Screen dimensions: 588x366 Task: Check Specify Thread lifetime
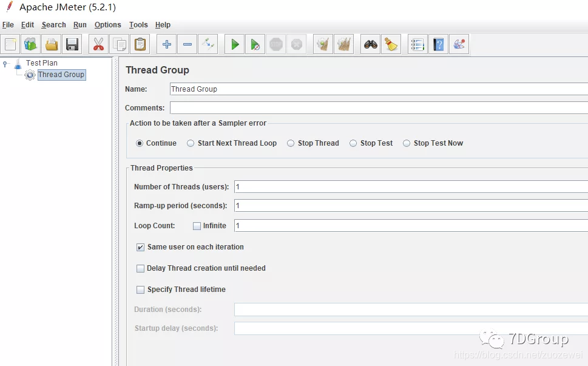[140, 290]
